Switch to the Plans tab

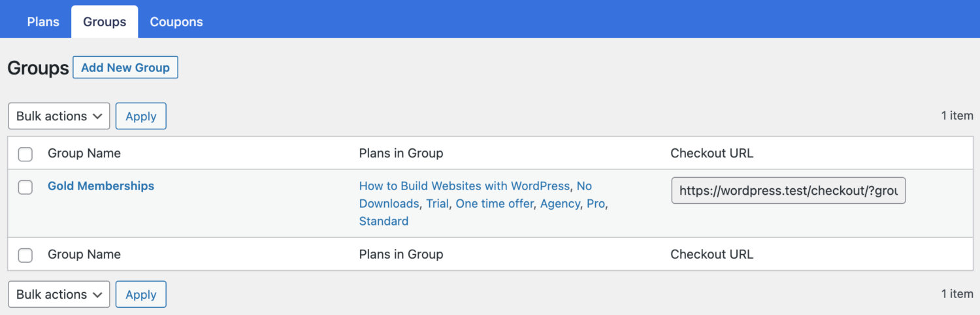43,22
